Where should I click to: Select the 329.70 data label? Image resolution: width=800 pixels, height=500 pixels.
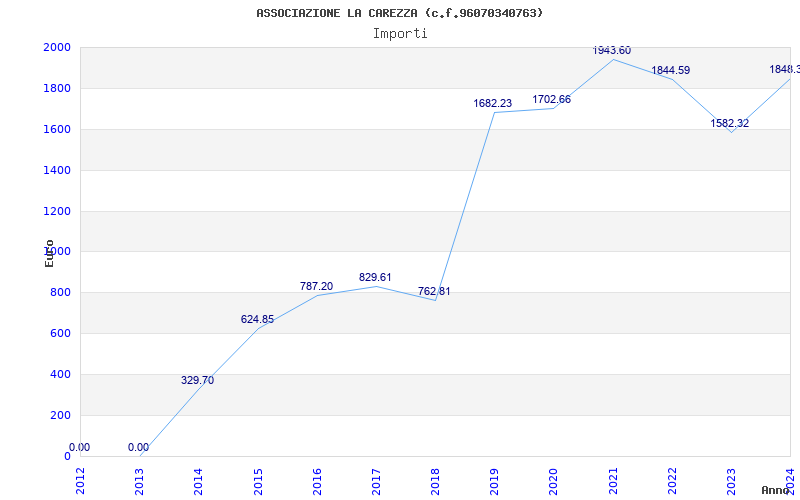(x=197, y=381)
